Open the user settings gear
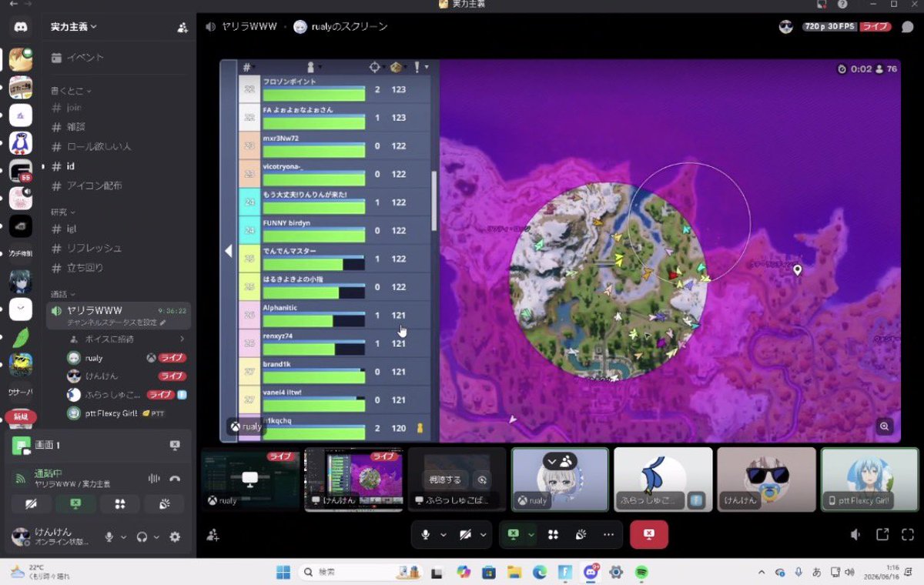 tap(175, 537)
